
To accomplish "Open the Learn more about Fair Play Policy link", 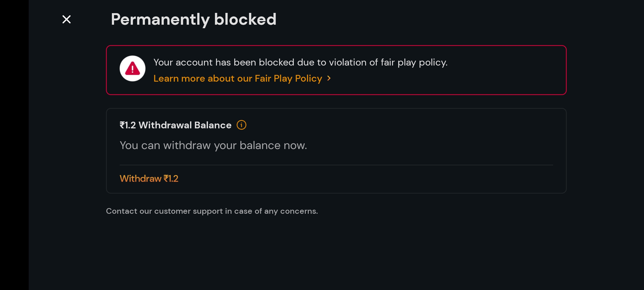I will click(237, 78).
